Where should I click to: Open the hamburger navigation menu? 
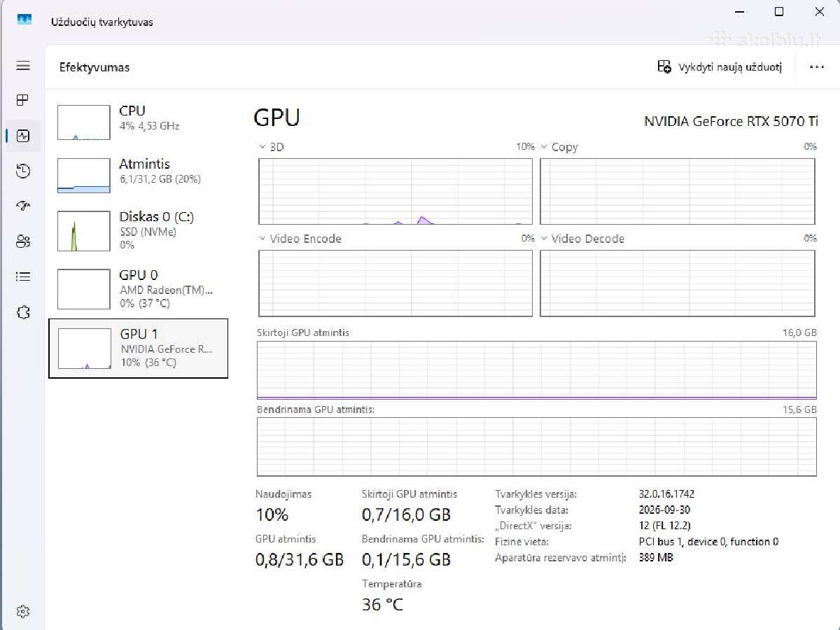coord(23,66)
